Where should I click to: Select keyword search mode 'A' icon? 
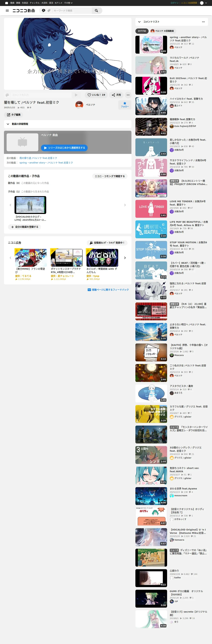44,10
